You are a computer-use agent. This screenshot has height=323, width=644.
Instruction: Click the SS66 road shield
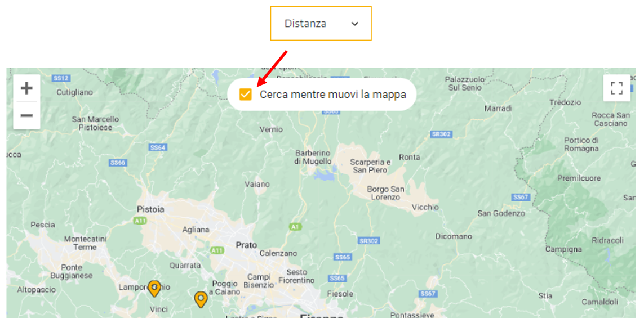point(117,163)
